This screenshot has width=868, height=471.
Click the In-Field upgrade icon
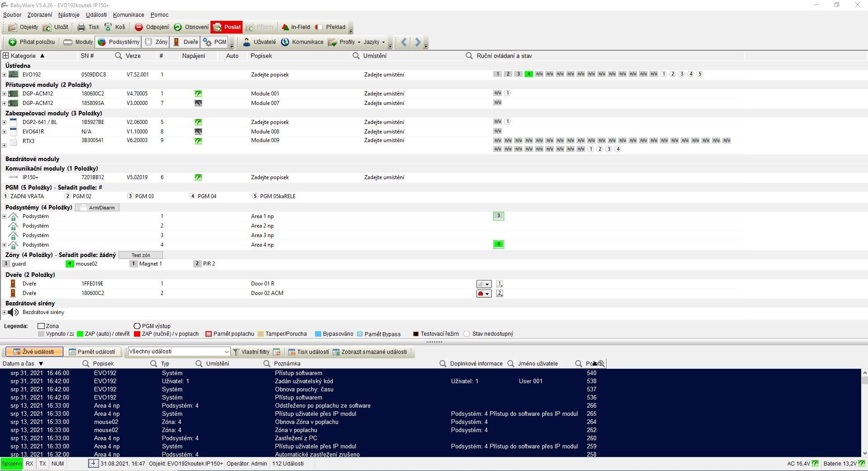(285, 27)
